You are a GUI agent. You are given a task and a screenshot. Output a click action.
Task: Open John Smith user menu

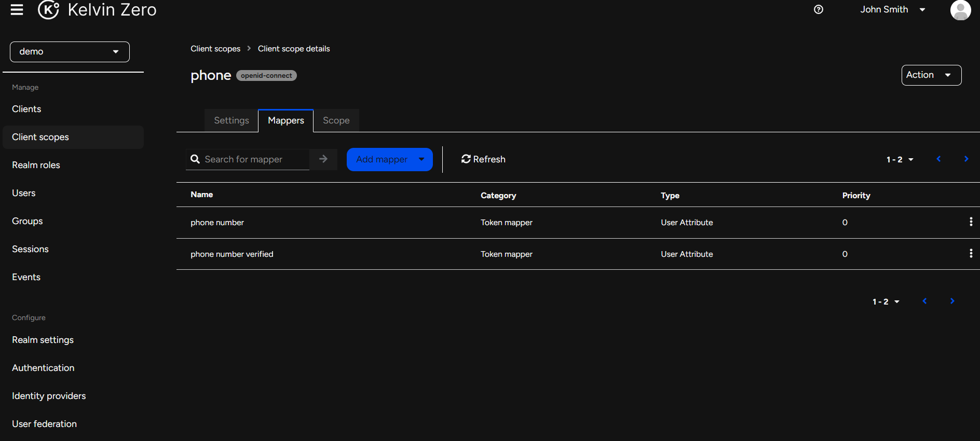(892, 10)
